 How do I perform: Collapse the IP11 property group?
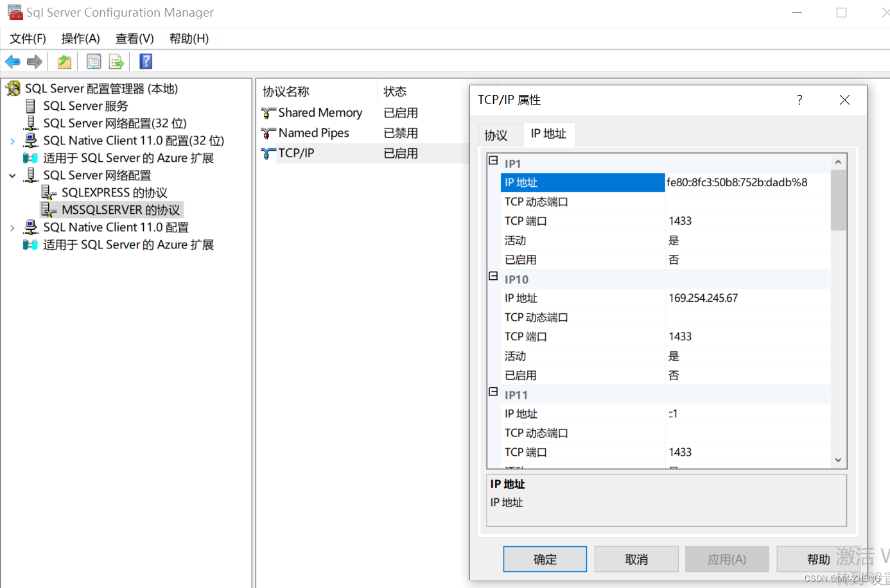tap(493, 392)
